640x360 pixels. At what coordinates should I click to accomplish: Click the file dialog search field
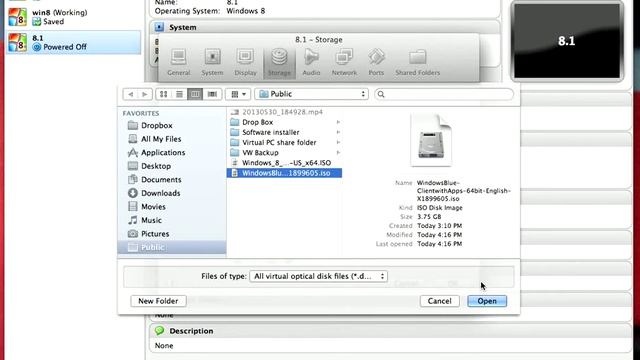[x=444, y=94]
